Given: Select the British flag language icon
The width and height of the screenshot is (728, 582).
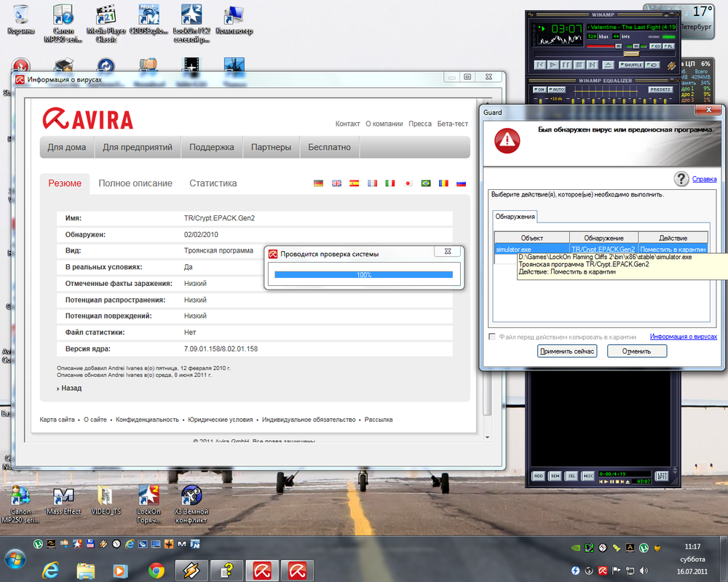Looking at the screenshot, I should (336, 183).
